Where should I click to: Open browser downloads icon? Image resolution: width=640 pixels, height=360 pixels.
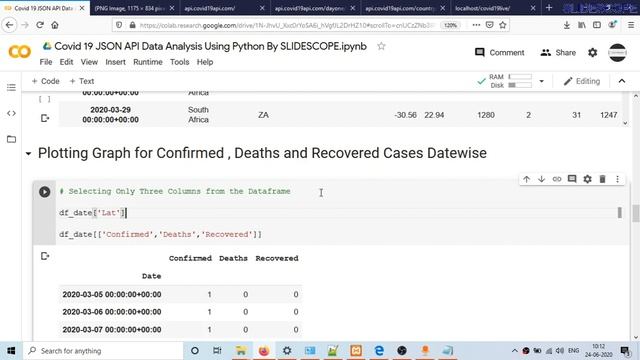pyautogui.click(x=567, y=25)
